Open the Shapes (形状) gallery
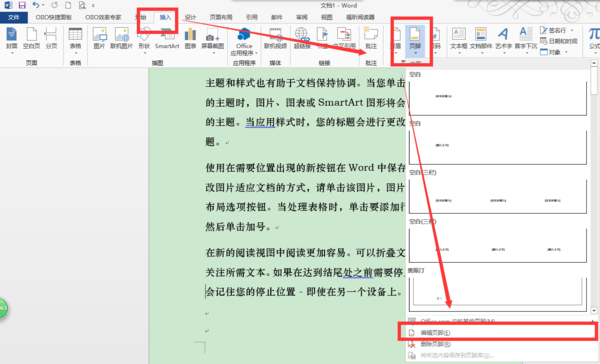Viewport: 600px width, 364px height. point(144,40)
